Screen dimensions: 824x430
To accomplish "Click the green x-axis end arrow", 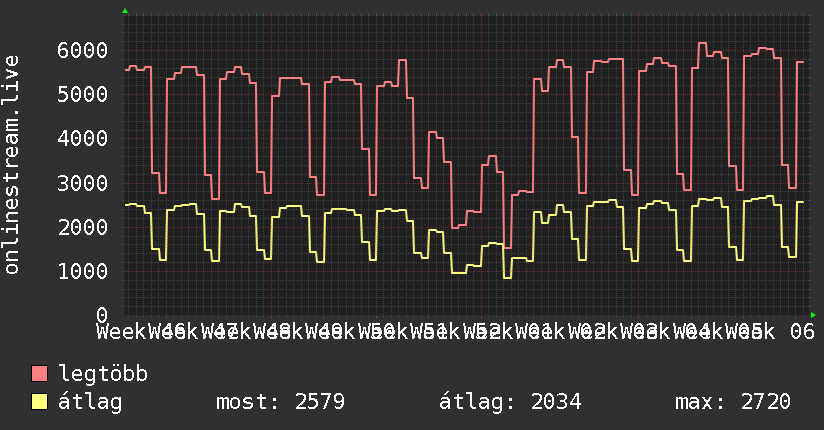I will coord(813,315).
